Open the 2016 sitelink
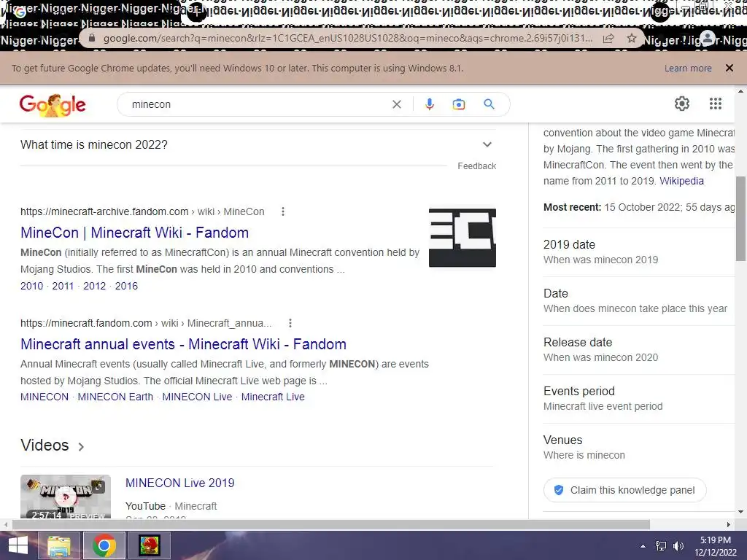Screen dimensions: 747x560 (126, 286)
